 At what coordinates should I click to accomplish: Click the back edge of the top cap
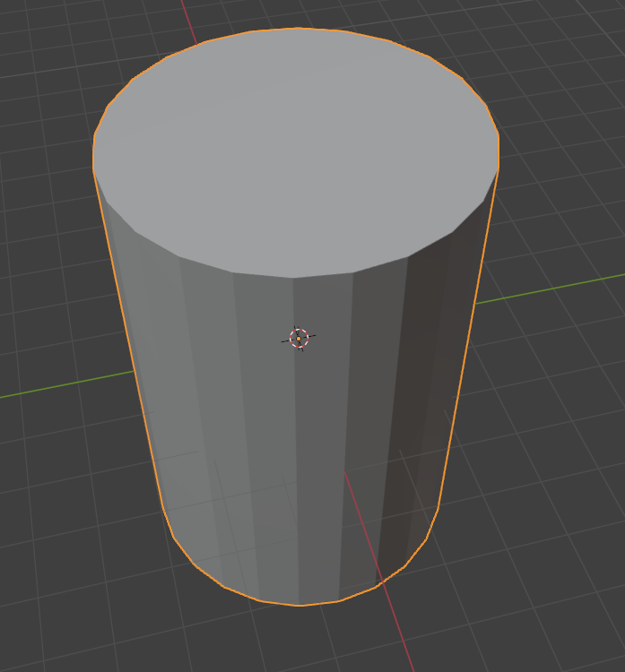coord(296,29)
